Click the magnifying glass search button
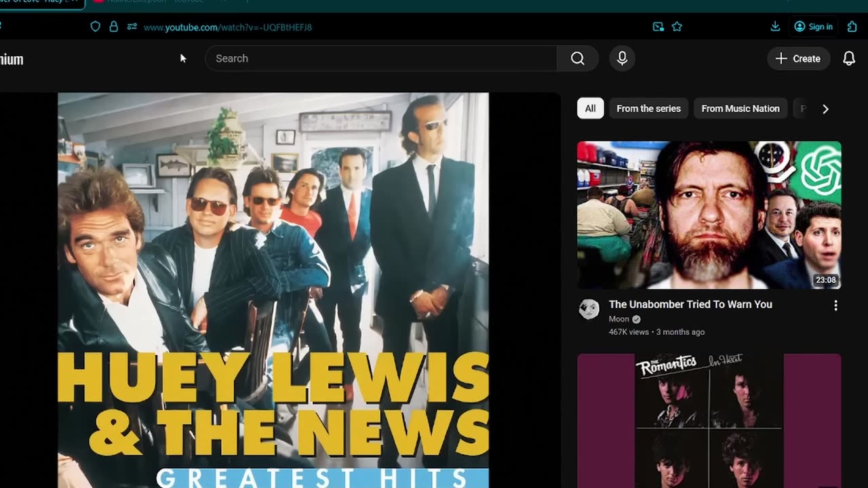 [578, 58]
